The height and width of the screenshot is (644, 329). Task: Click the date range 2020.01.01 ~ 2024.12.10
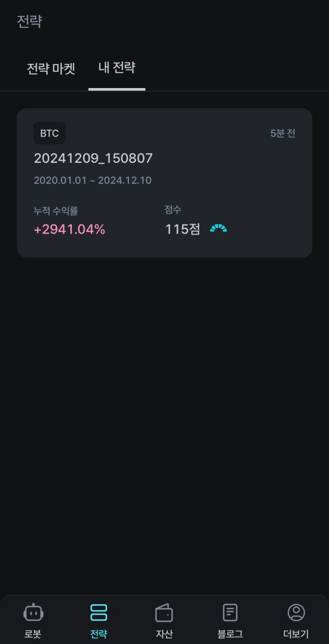click(93, 180)
